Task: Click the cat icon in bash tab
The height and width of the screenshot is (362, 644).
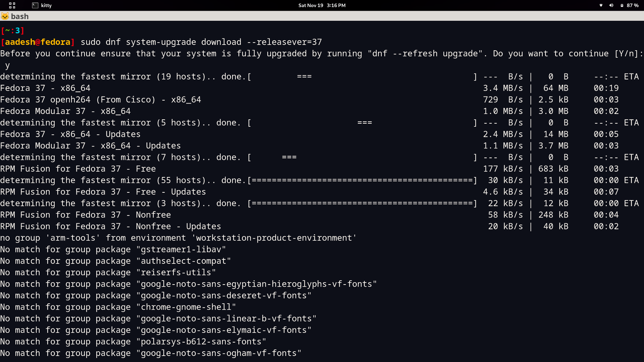Action: [5, 16]
